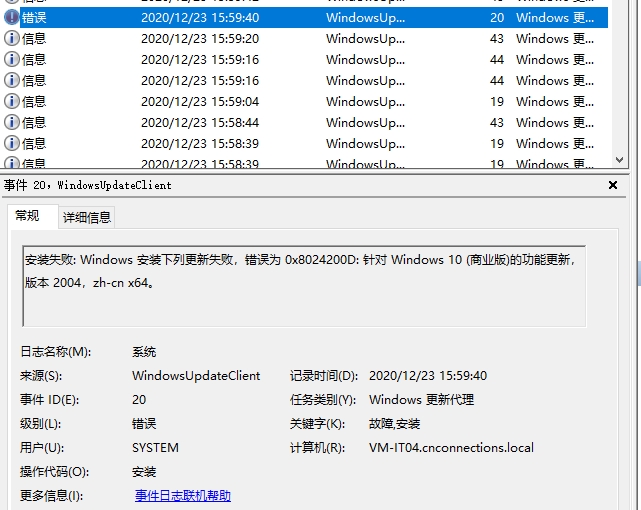Select the row with timestamp 2020/12/23 15:59:20

tap(306, 38)
